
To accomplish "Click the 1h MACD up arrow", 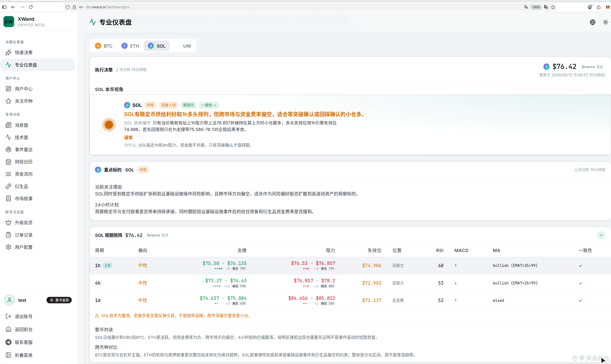I will (x=456, y=265).
